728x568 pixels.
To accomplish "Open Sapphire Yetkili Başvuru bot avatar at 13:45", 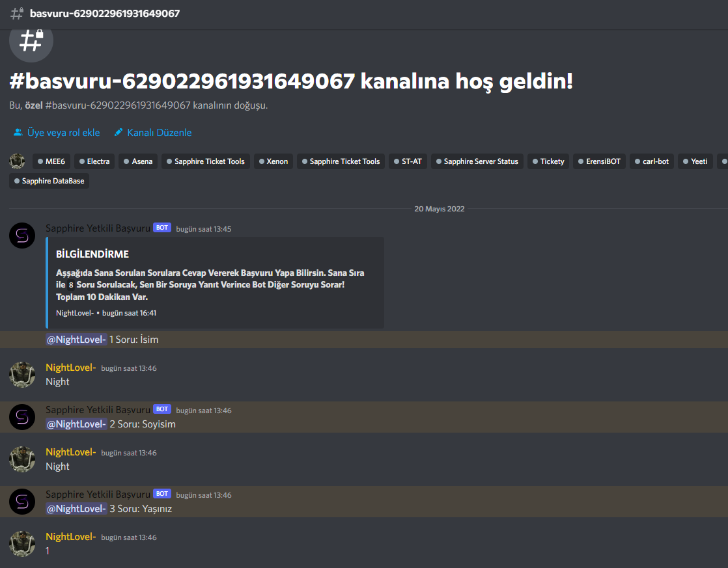I will pyautogui.click(x=22, y=236).
